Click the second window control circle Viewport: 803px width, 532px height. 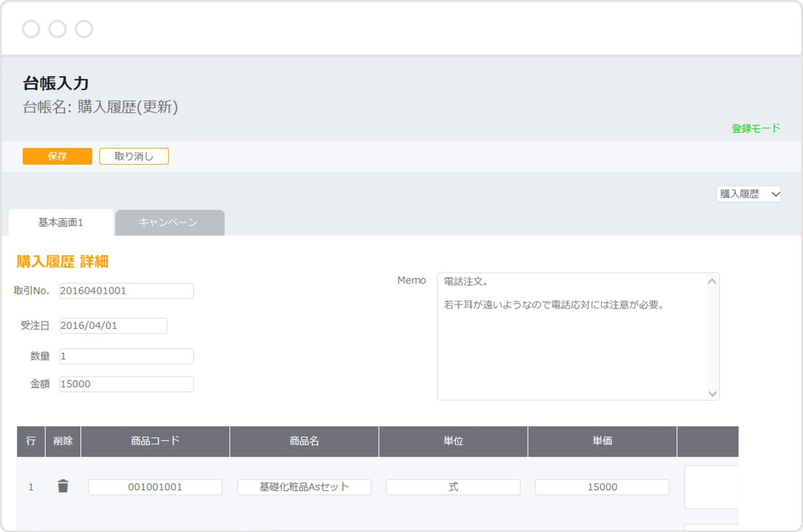click(x=57, y=29)
